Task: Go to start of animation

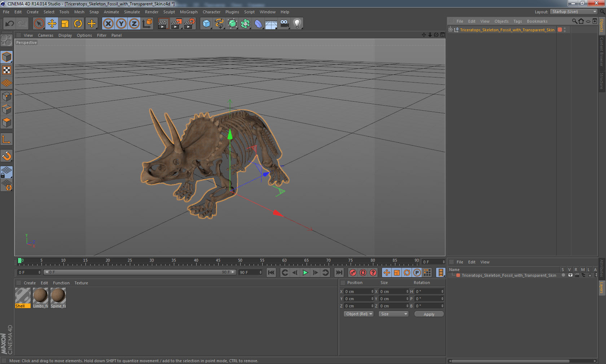Action: pyautogui.click(x=271, y=272)
